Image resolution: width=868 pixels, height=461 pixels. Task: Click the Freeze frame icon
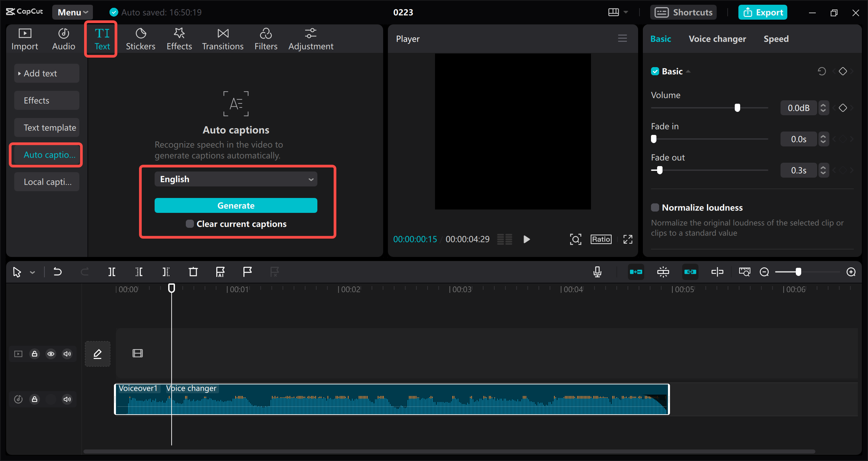coord(663,271)
